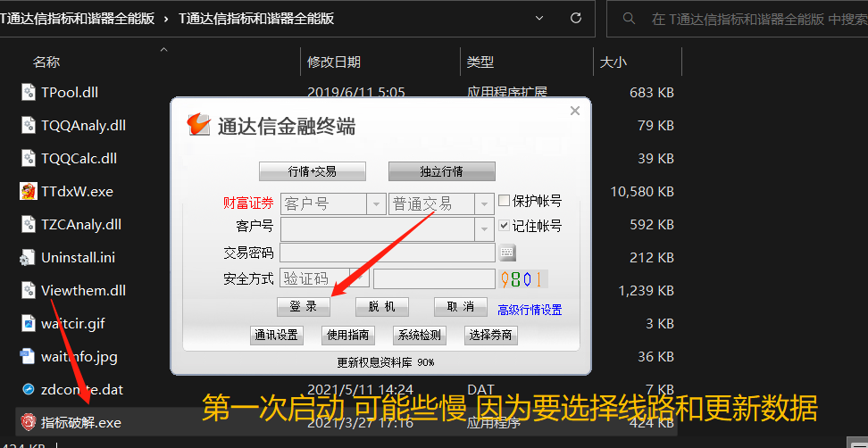This screenshot has height=448, width=868.
Task: Click the Uninstall.ini gear icon
Action: 27,258
